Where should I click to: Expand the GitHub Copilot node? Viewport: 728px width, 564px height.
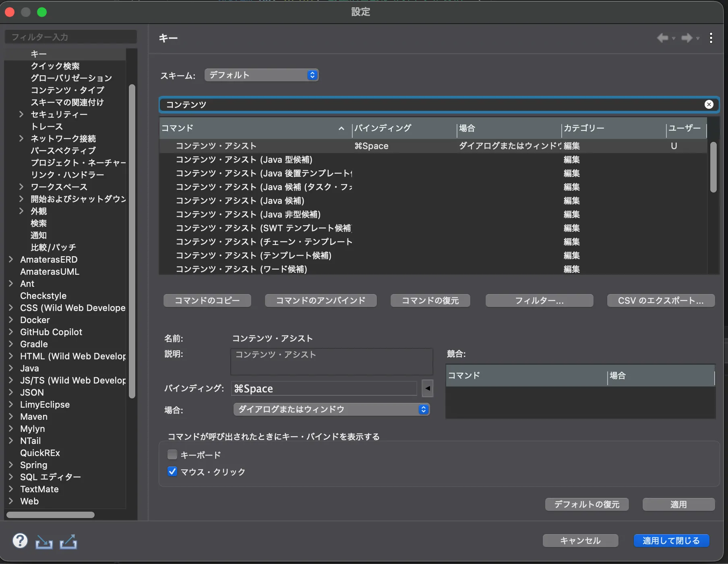click(11, 332)
